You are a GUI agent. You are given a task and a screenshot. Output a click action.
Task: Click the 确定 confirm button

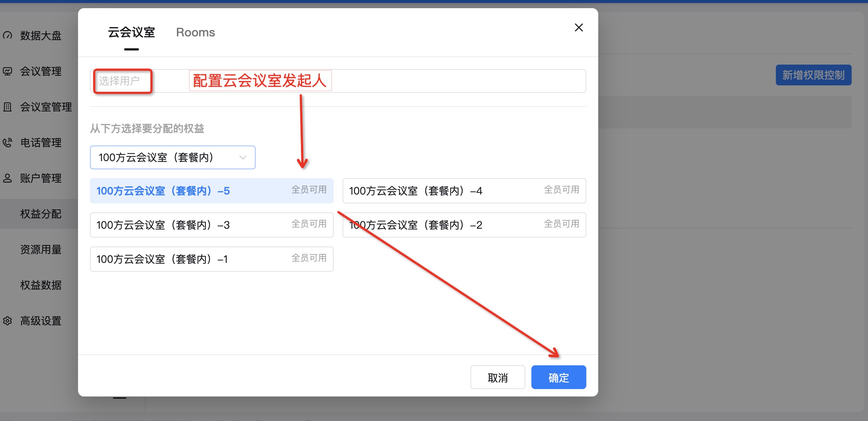[558, 378]
